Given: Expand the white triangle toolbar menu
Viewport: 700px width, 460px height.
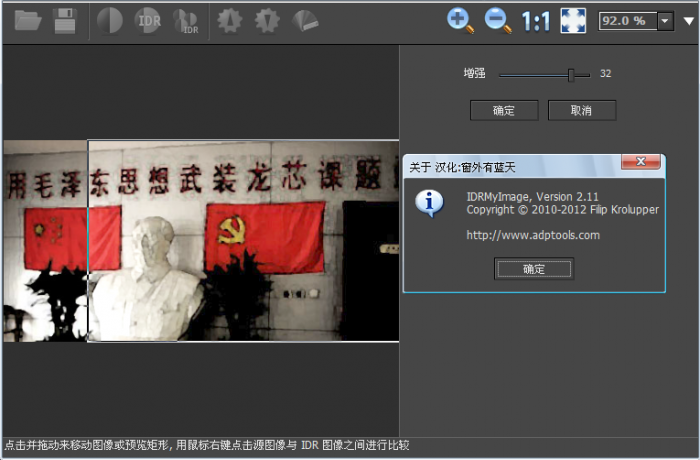Looking at the screenshot, I should 689,21.
